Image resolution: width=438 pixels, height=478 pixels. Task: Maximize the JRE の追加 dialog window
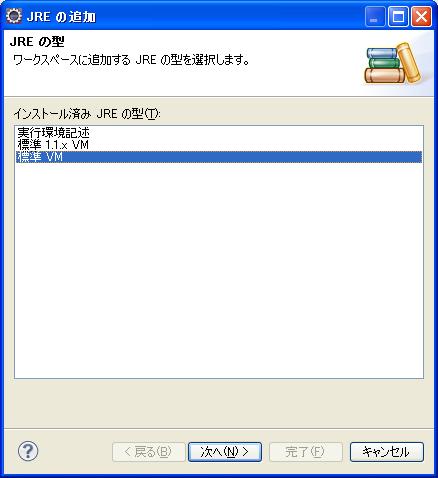398,16
